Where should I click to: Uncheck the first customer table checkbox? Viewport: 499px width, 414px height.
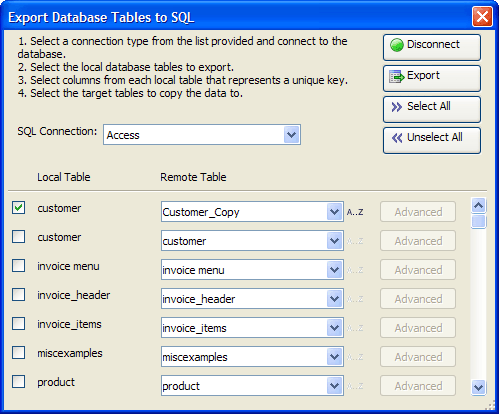[x=18, y=208]
